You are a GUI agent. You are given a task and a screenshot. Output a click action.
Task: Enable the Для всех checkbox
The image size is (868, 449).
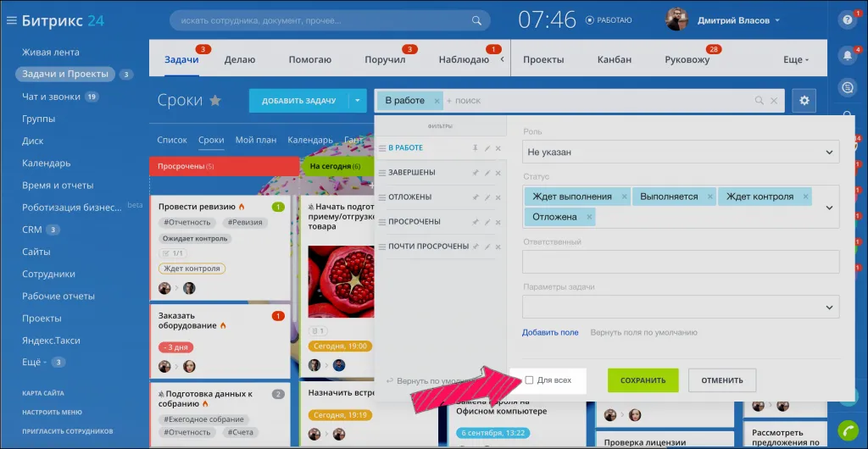coord(530,380)
